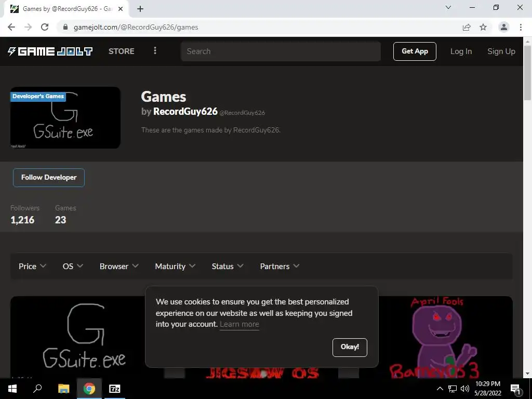Screen dimensions: 532x399
Task: Open volume tray icon
Action: (465, 389)
